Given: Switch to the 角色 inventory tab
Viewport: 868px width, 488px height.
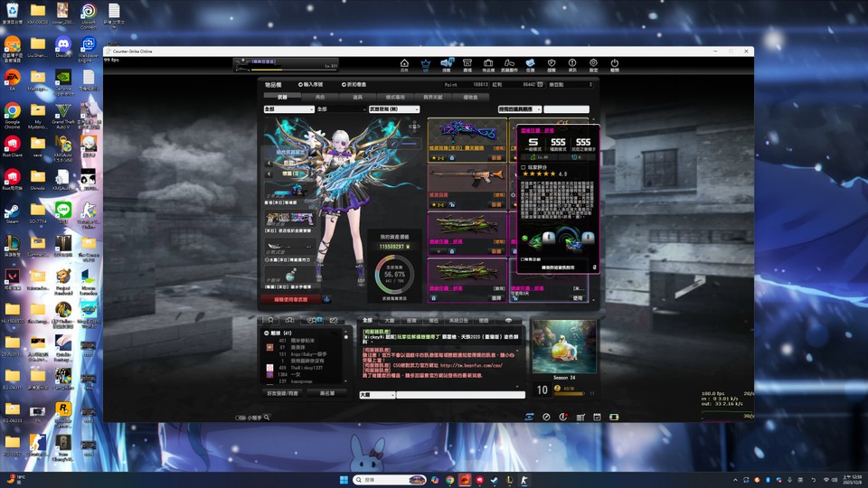Looking at the screenshot, I should point(320,96).
